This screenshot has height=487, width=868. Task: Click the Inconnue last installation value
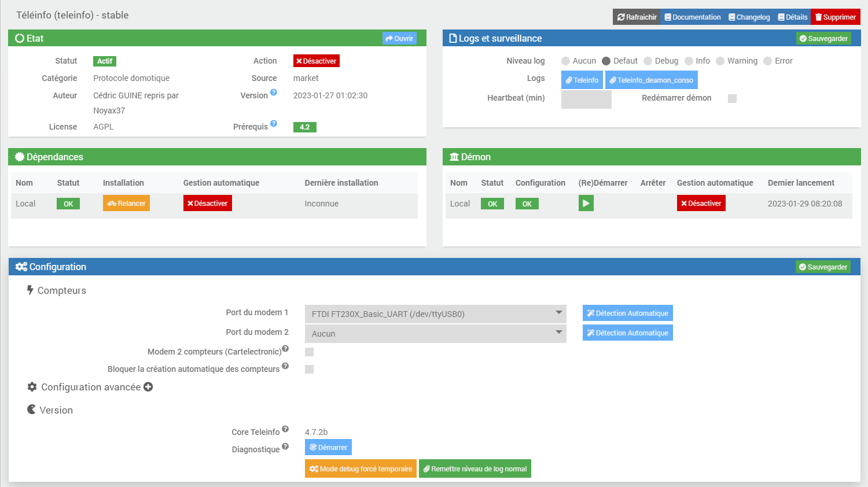[x=322, y=204]
